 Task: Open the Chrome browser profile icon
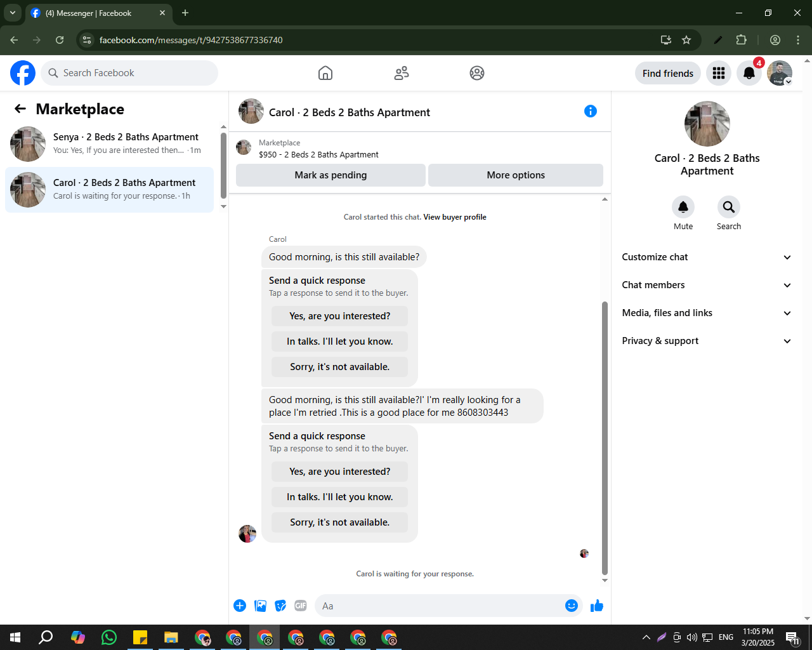coord(775,40)
